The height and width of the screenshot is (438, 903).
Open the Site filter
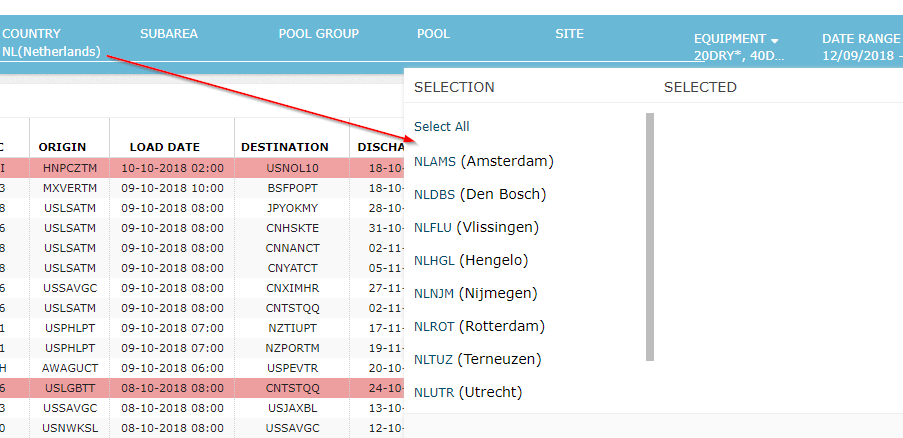(569, 34)
